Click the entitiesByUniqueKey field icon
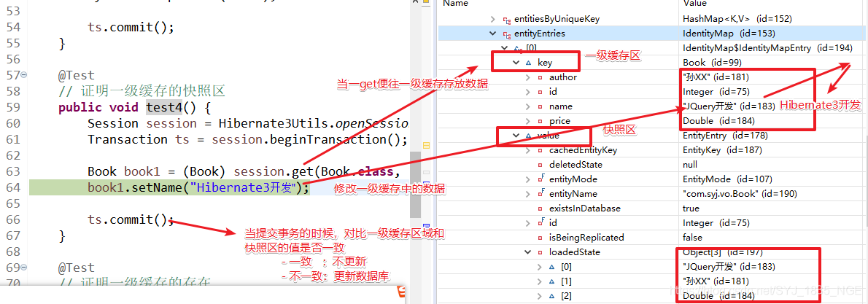868x304 pixels. tap(506, 20)
